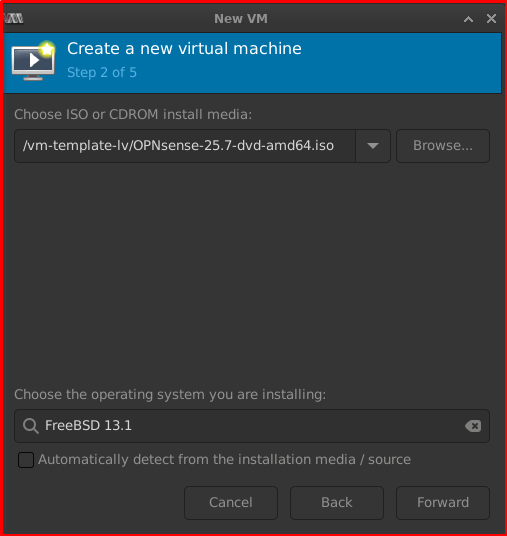Roll up window with the caret icon
The image size is (507, 536).
point(468,19)
